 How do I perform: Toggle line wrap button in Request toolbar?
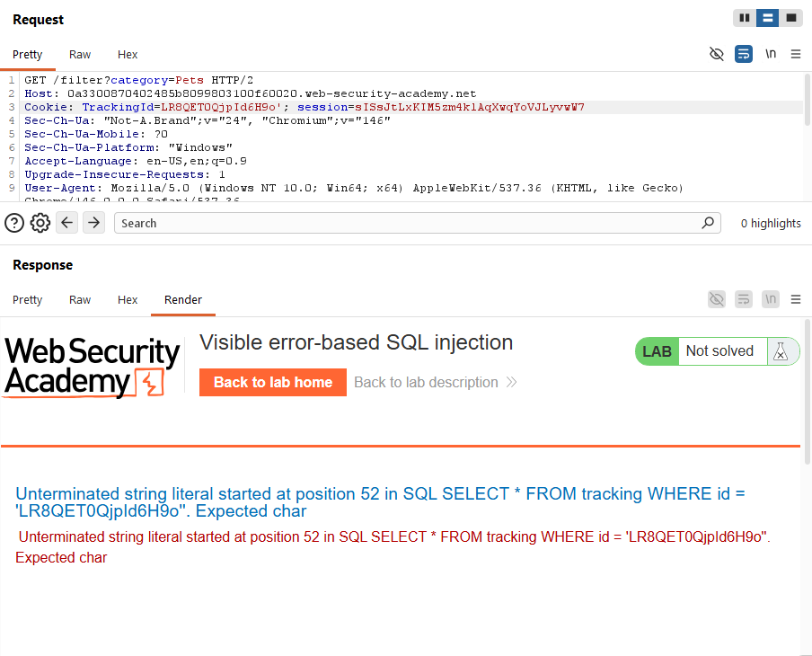pyautogui.click(x=743, y=54)
